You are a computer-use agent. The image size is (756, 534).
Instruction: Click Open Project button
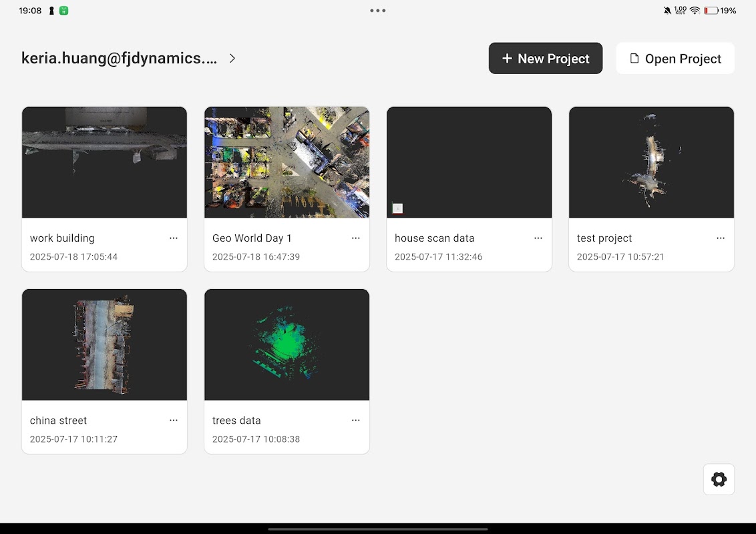[x=675, y=58]
